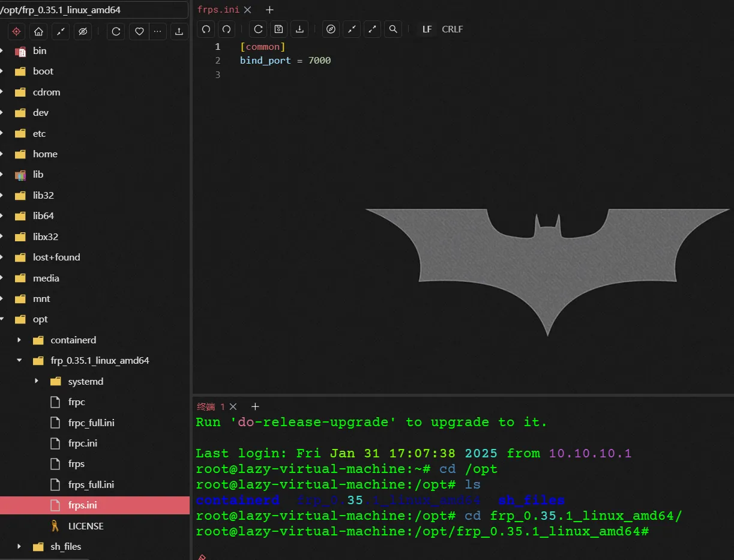Switch to the 终端 1 terminal tab
The width and height of the screenshot is (734, 560).
(x=211, y=406)
